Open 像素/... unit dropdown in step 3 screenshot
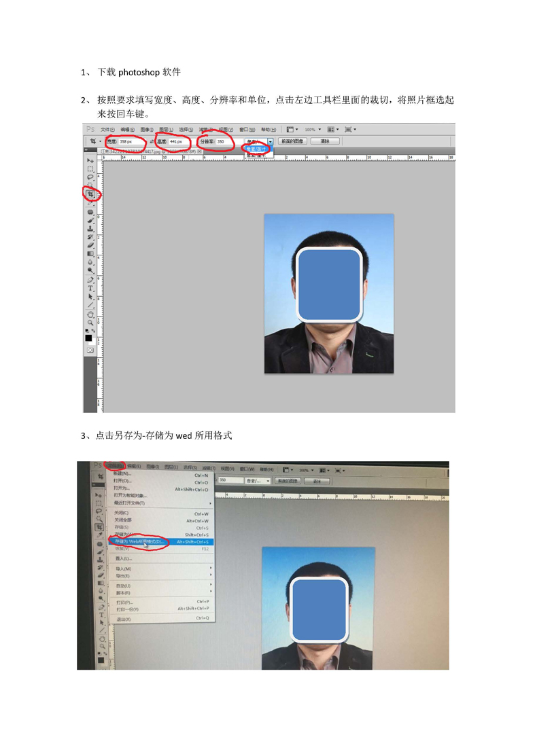The image size is (535, 756). 258,481
